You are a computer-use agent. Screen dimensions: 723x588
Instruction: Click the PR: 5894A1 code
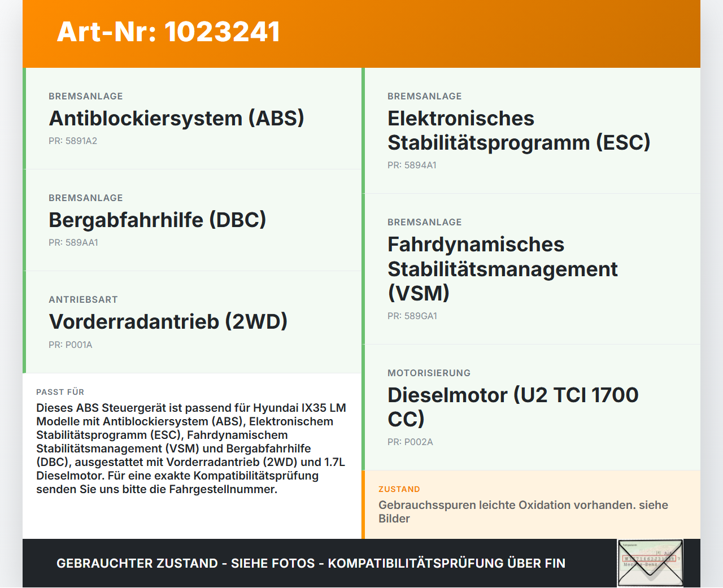coord(412,165)
